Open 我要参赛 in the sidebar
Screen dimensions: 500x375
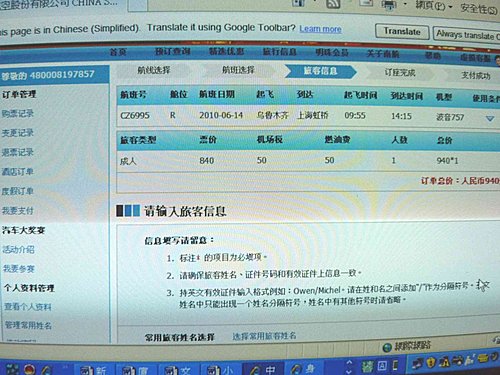pos(19,269)
